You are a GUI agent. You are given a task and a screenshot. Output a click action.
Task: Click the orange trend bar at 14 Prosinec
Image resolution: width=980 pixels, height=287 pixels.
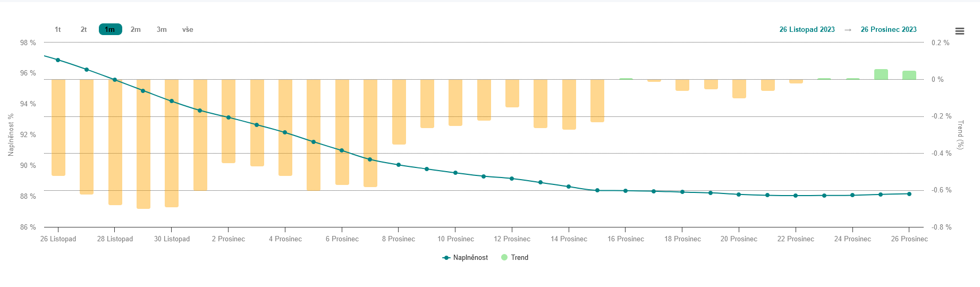click(569, 104)
